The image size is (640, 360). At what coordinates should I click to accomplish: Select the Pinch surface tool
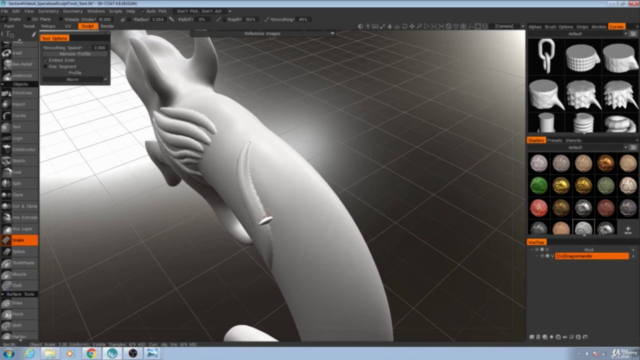click(x=19, y=314)
